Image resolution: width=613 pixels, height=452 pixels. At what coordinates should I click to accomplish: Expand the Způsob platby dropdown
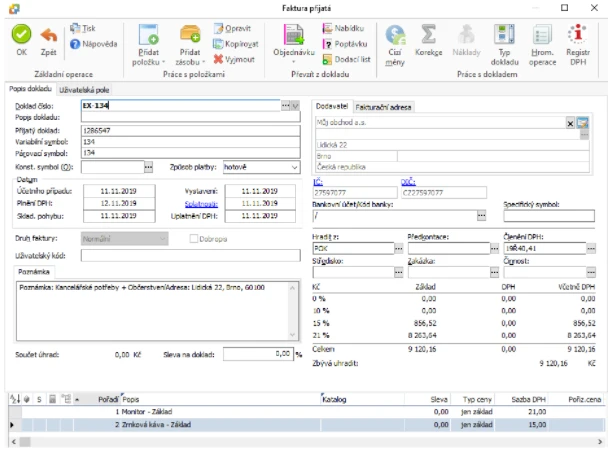pyautogui.click(x=294, y=167)
